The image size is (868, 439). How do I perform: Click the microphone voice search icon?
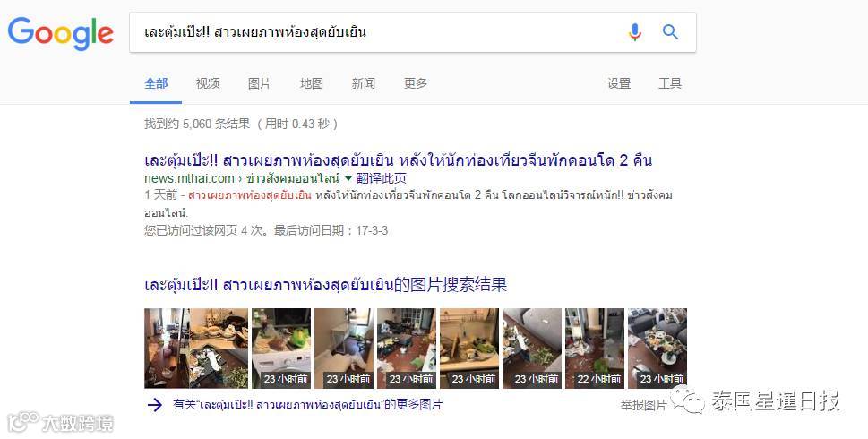pos(635,32)
